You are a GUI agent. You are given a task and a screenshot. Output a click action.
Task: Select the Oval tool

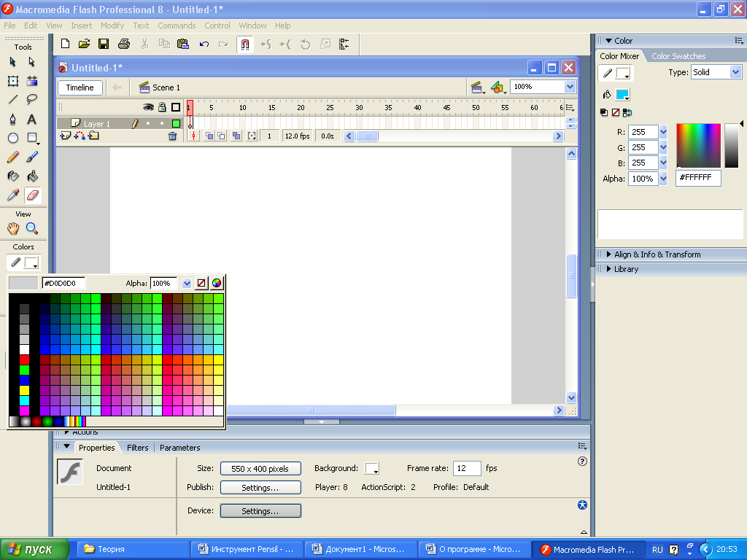(13, 138)
